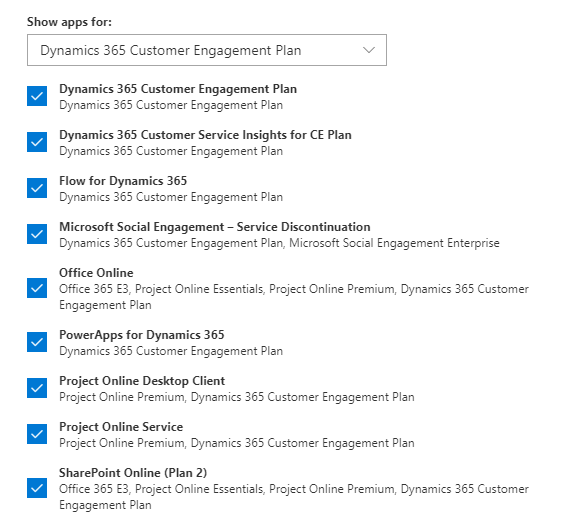The height and width of the screenshot is (527, 563).
Task: Uncheck Dynamics 365 Customer Engagement Plan checkbox
Action: pyautogui.click(x=37, y=96)
